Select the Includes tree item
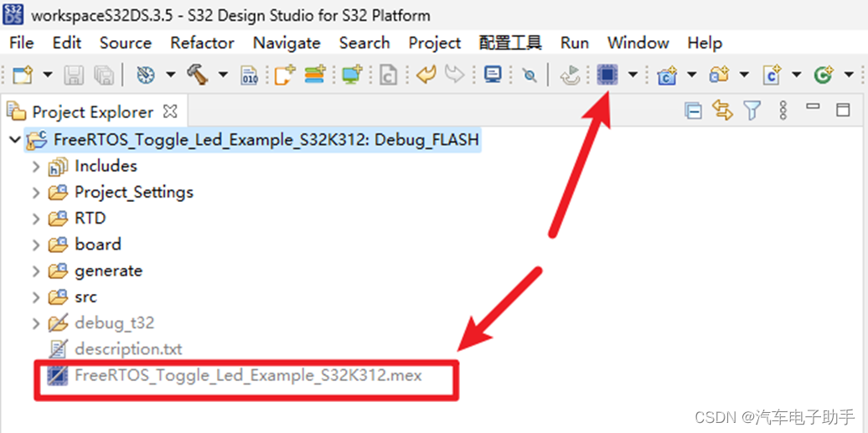The image size is (868, 433). 106,166
